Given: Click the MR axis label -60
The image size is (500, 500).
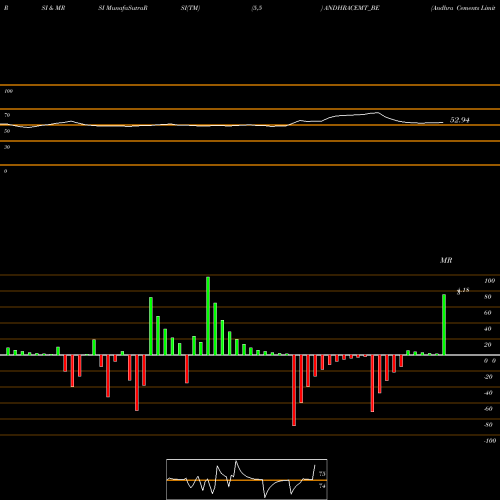Looking at the screenshot, I should point(488,409).
